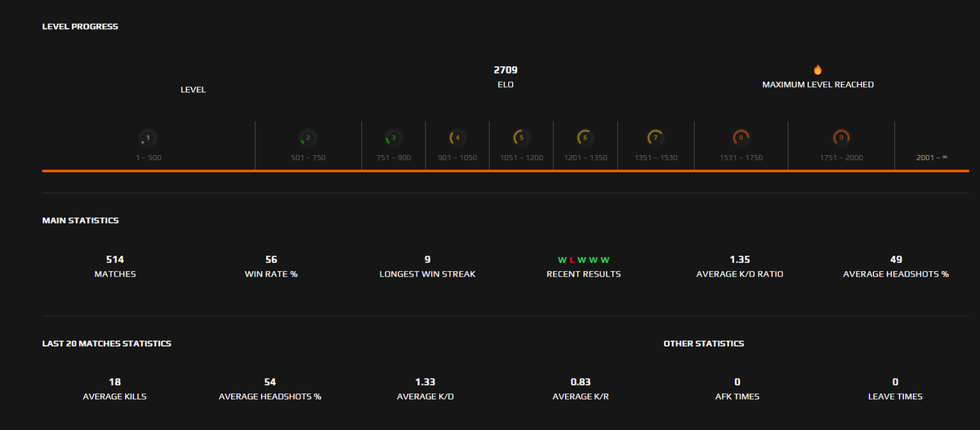Click the '2001 – ∞' ELO range
The width and height of the screenshot is (980, 430).
click(932, 157)
